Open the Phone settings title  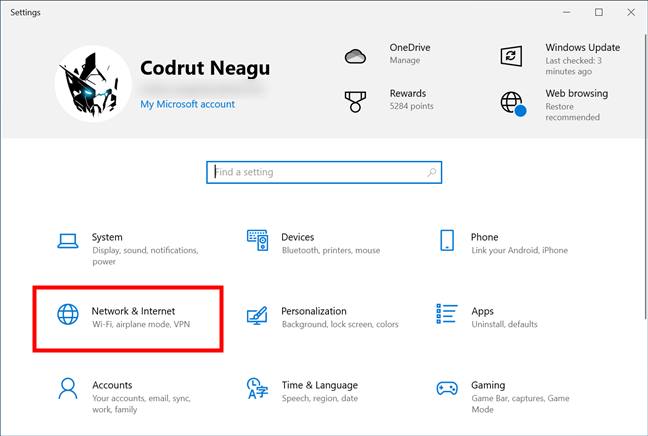click(x=484, y=237)
